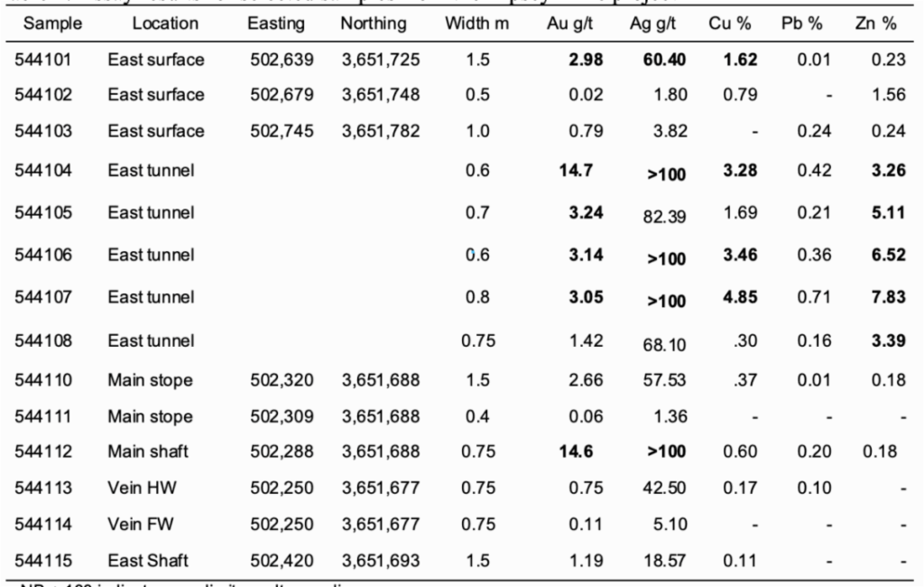The width and height of the screenshot is (924, 587).
Task: Click the Location column header
Action: [152, 23]
